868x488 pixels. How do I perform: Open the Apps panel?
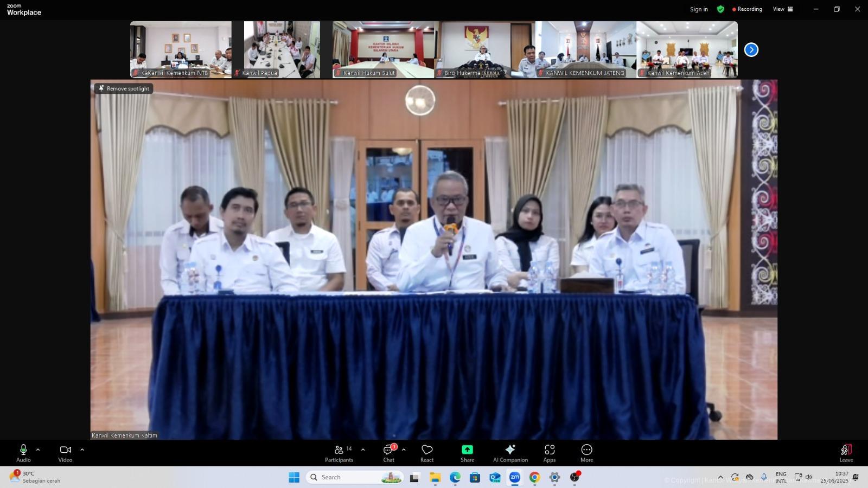(x=550, y=453)
